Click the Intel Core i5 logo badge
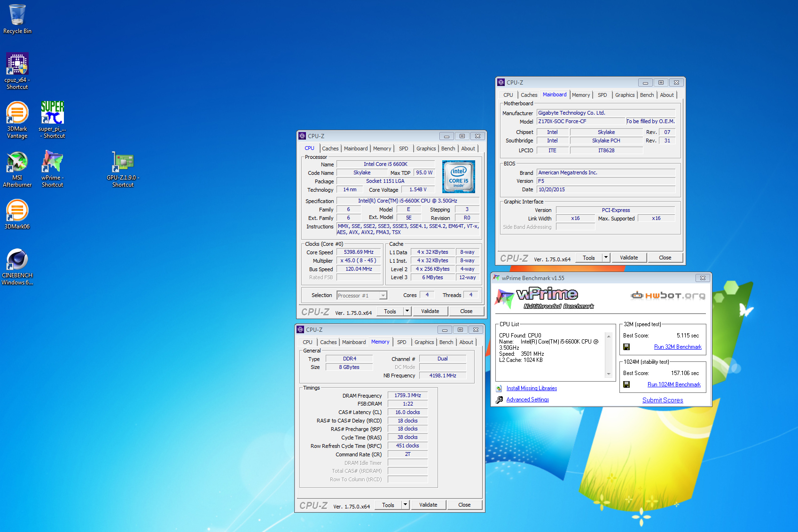 pyautogui.click(x=459, y=177)
